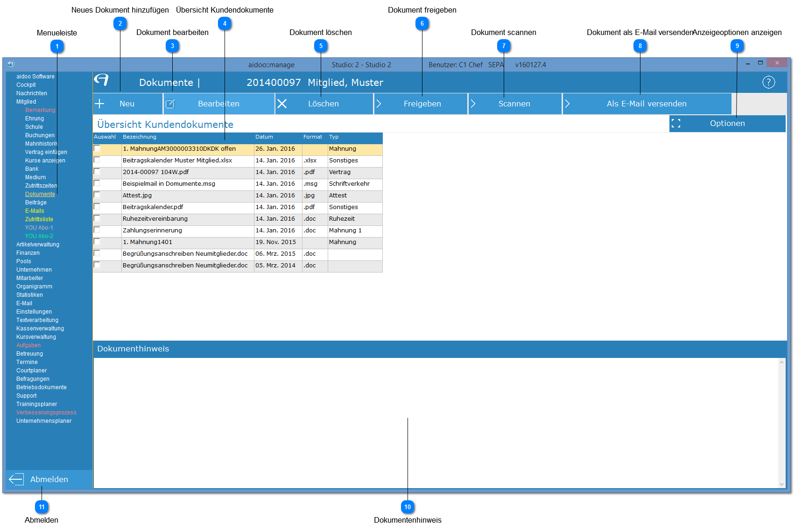Sort table by Format column header
The image size is (795, 532).
[313, 137]
